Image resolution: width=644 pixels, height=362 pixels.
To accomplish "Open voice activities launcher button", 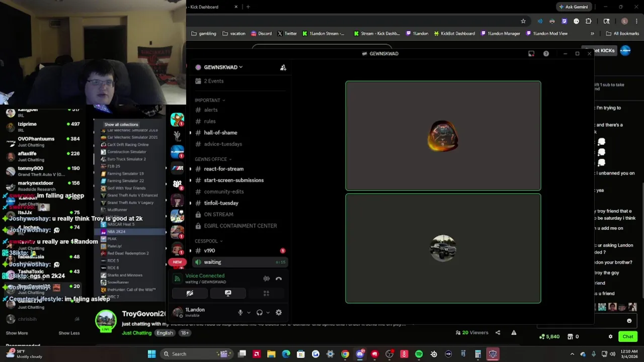I will (266, 293).
